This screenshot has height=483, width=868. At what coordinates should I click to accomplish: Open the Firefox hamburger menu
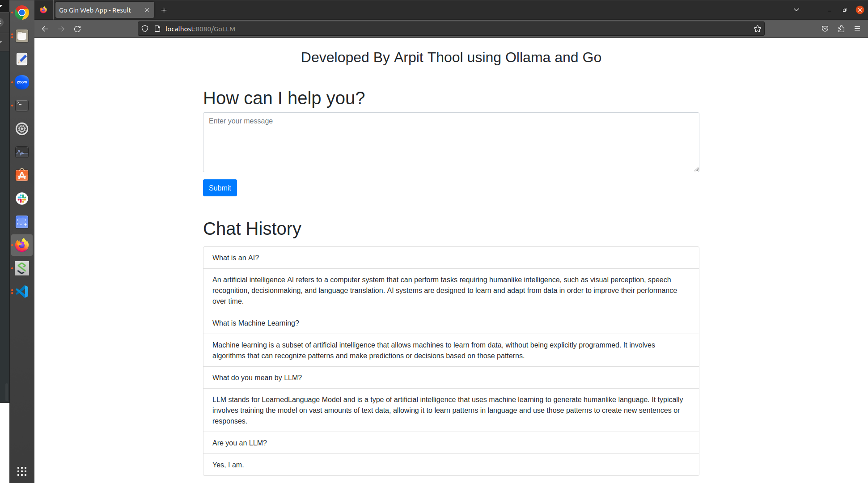[x=857, y=29]
